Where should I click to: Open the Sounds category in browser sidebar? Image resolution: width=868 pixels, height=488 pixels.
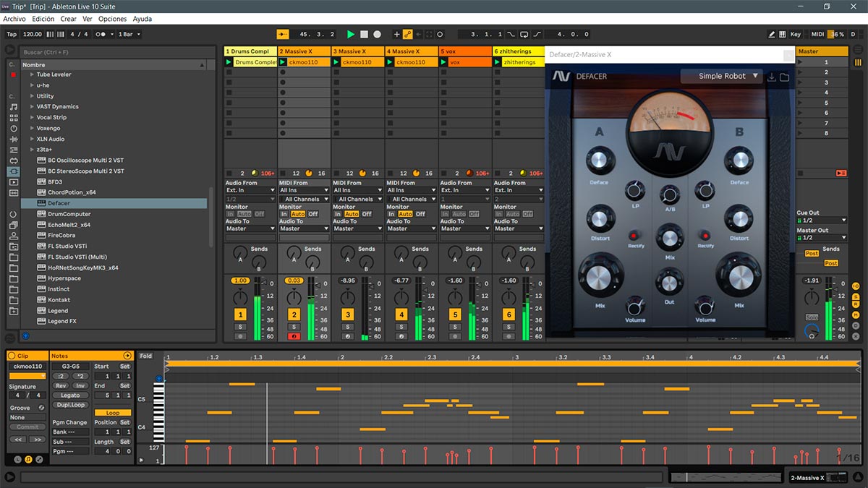coord(14,107)
